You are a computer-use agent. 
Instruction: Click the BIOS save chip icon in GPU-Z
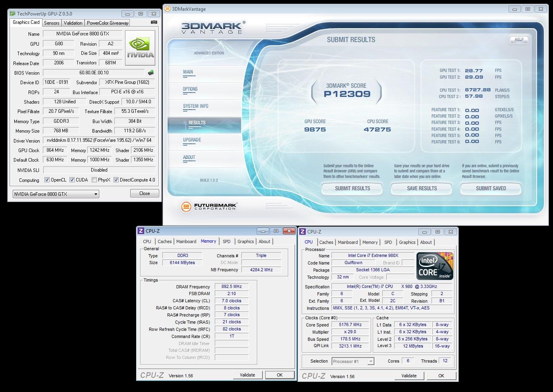coord(151,73)
